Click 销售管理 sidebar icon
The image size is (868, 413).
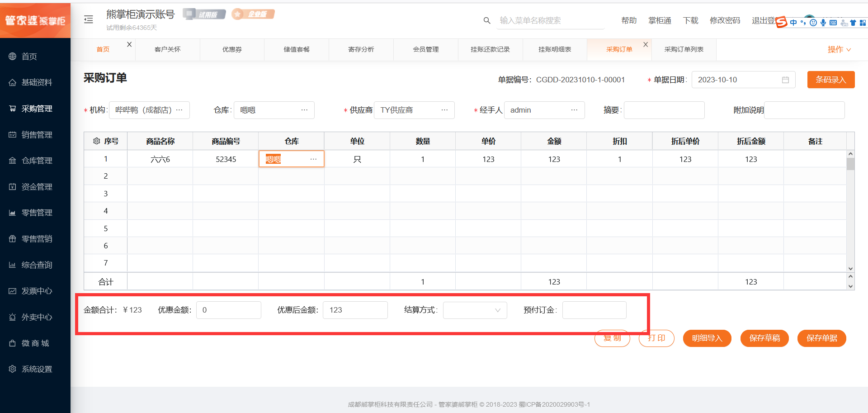[13, 135]
